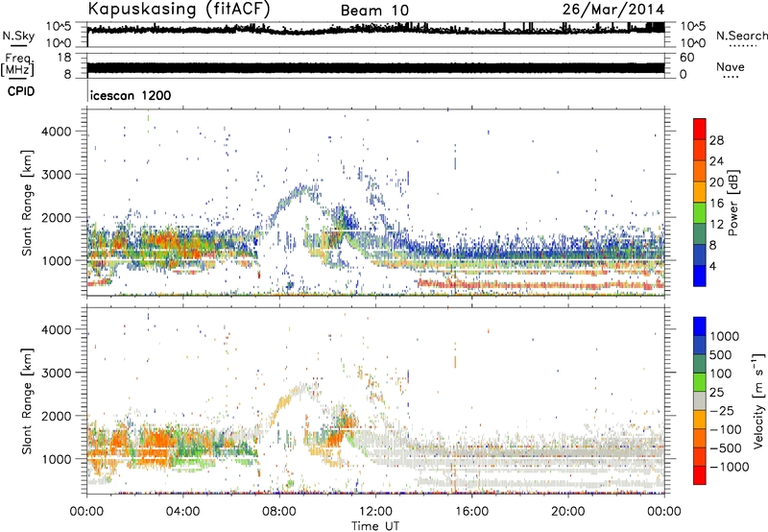Screen dimensions: 768x532
Task: Click the '1000' tick on the velocity colorbar
Action: [725, 336]
